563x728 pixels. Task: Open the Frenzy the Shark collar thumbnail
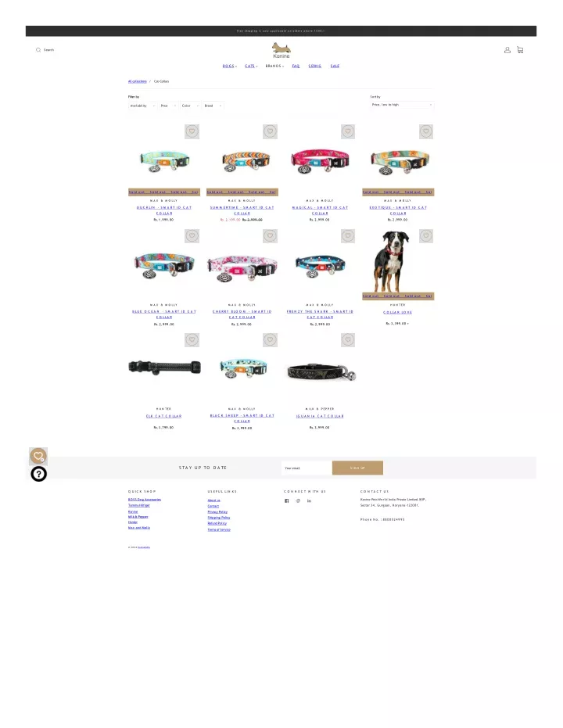pyautogui.click(x=320, y=266)
